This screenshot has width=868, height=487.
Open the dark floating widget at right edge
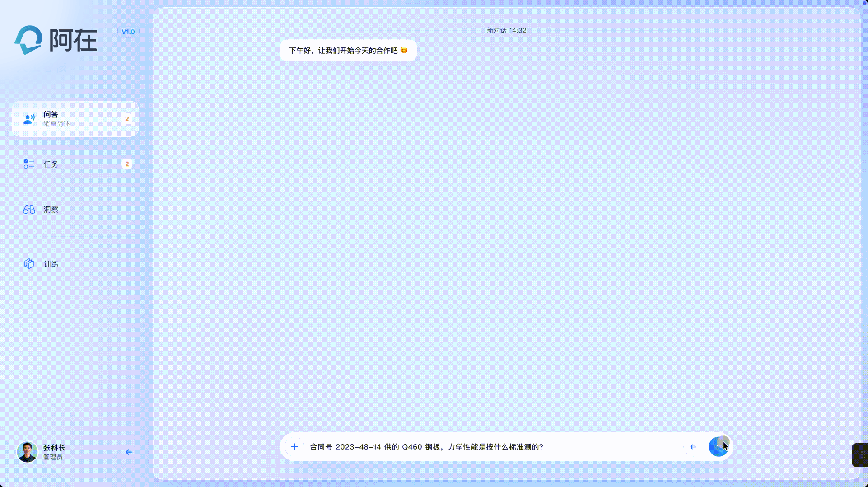point(861,455)
